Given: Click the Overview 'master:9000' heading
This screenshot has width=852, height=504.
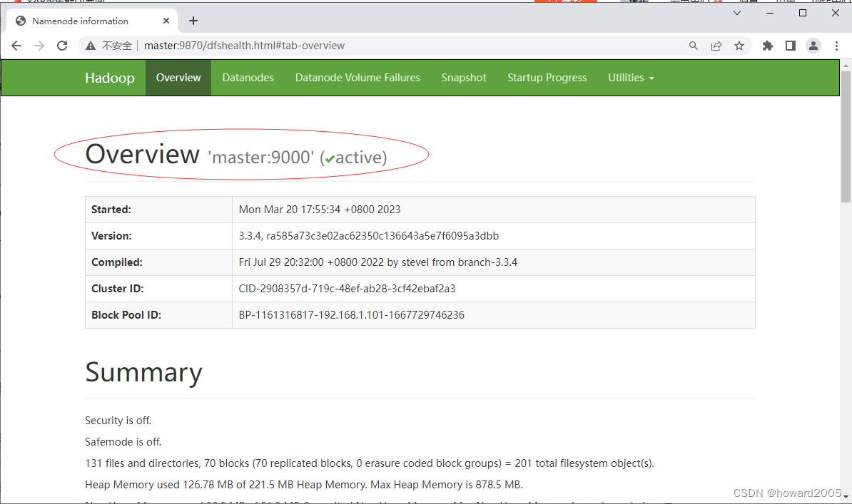Looking at the screenshot, I should coord(236,155).
